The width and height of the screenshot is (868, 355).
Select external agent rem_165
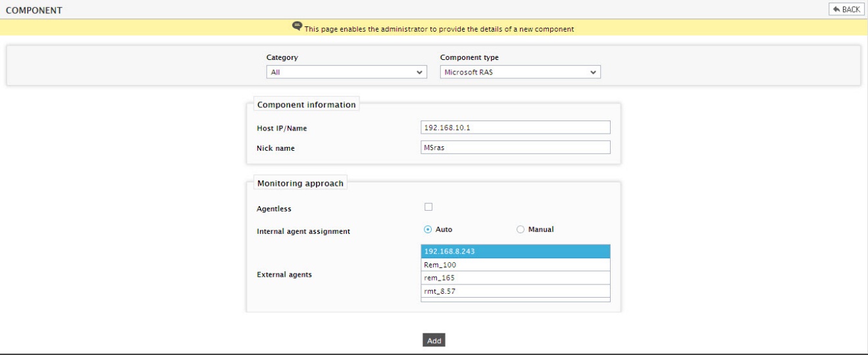point(515,278)
